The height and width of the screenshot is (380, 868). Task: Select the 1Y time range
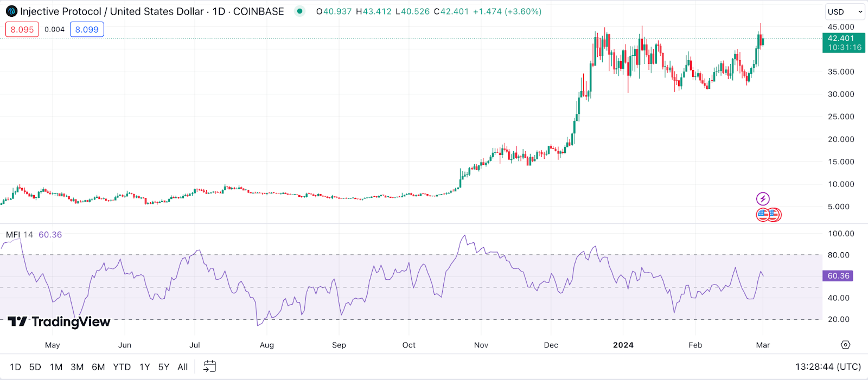pyautogui.click(x=145, y=367)
